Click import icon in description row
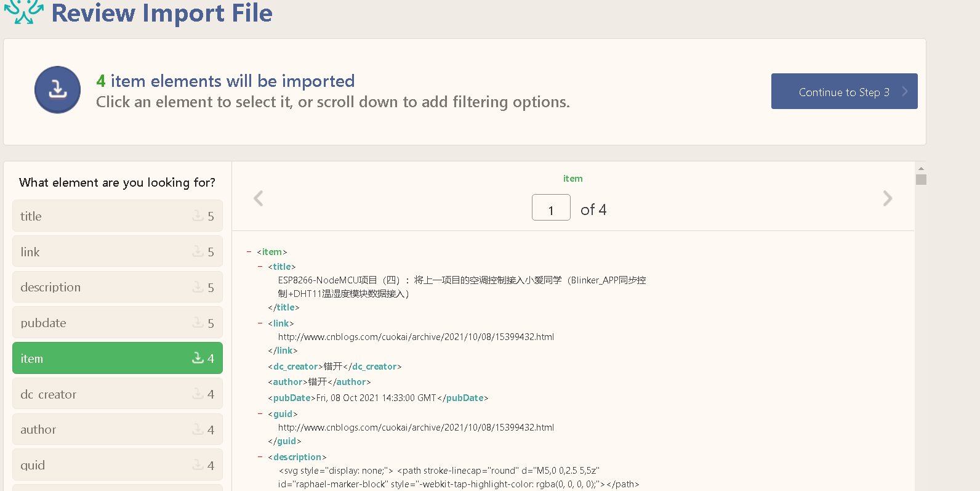980x491 pixels. 198,287
